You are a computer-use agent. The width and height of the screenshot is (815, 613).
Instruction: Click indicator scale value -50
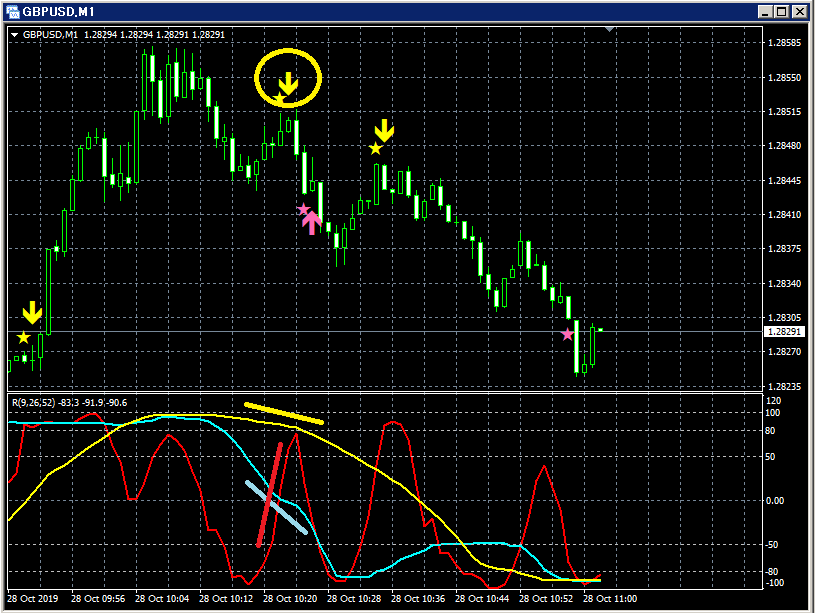pos(772,544)
